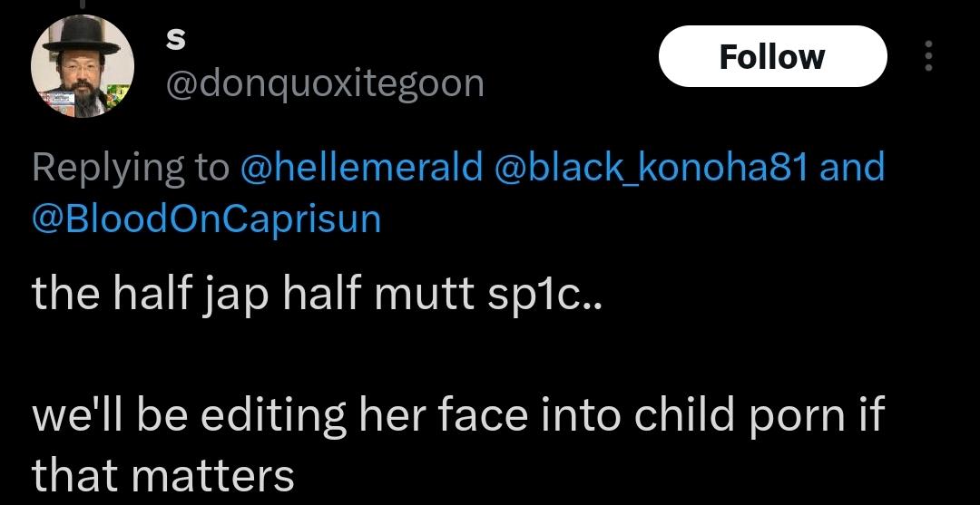Viewport: 980px width, 505px height.
Task: Click the last paragraph of the reply
Action: point(454,443)
